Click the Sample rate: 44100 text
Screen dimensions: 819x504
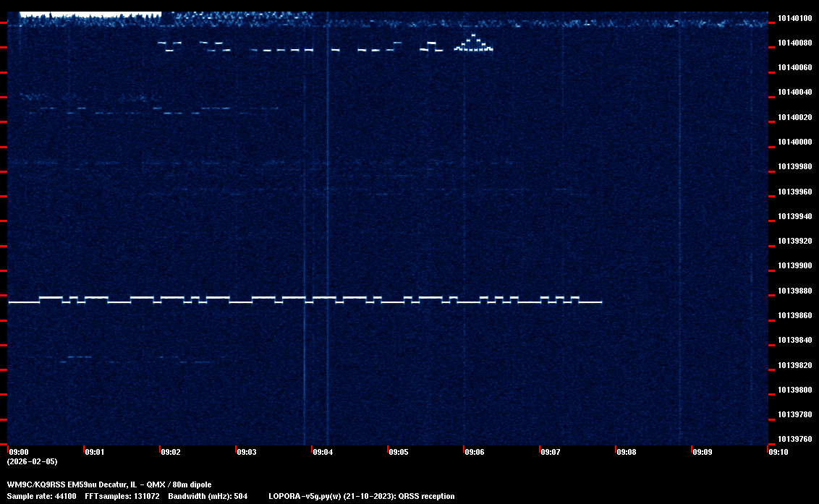[x=41, y=496]
